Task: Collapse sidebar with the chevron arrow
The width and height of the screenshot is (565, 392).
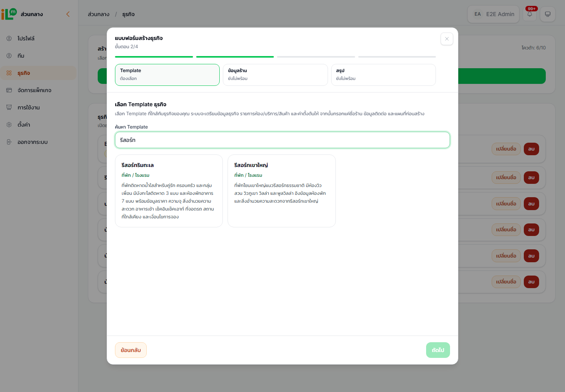Action: point(68,14)
